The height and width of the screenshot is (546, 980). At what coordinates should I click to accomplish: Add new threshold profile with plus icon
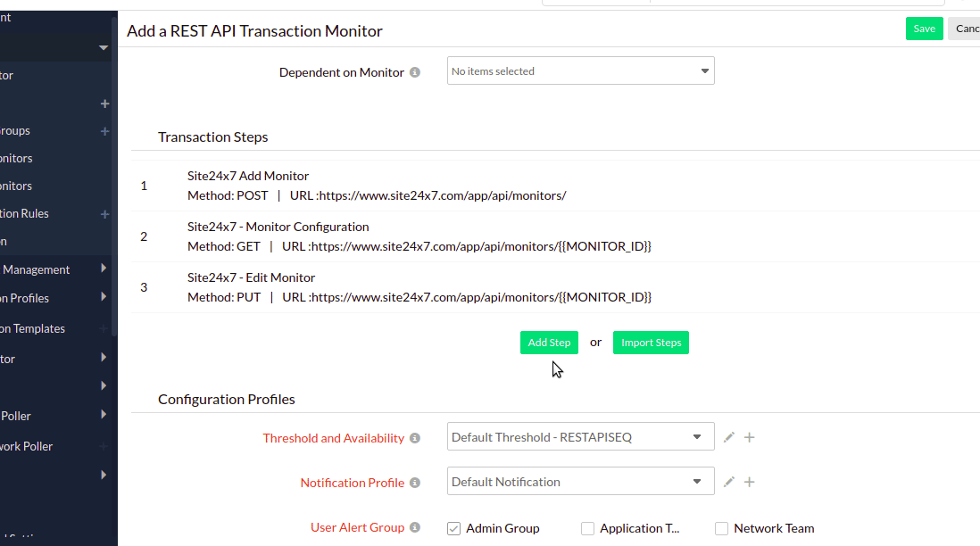(x=750, y=437)
